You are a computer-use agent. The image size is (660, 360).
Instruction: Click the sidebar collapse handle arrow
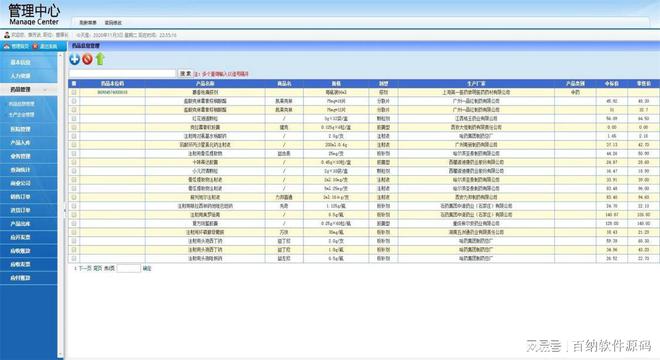pyautogui.click(x=65, y=210)
